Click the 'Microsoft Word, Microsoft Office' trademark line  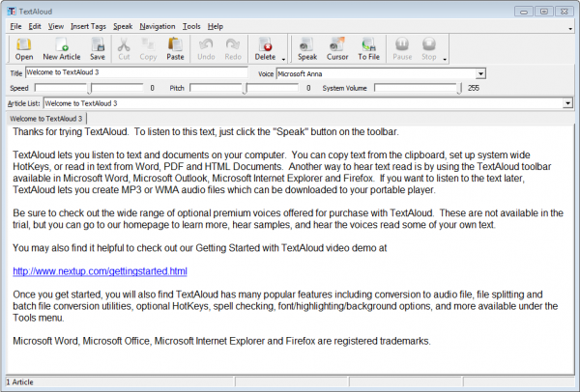pos(221,341)
